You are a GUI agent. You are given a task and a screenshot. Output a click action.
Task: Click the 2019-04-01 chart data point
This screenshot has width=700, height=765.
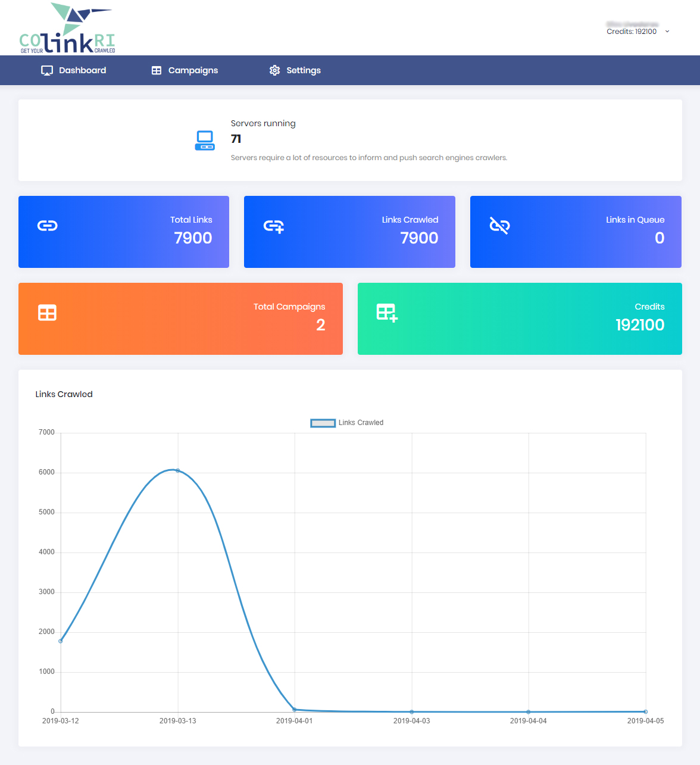coord(295,710)
